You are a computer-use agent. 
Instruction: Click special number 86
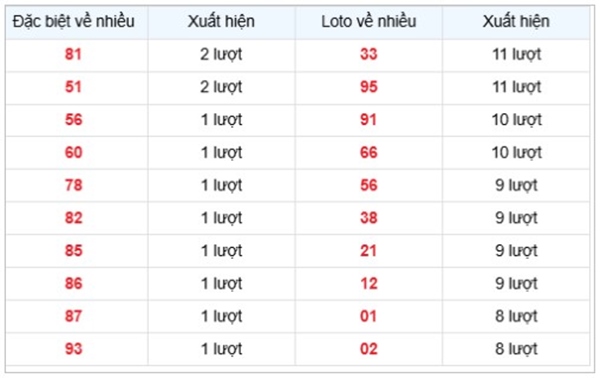[73, 284]
